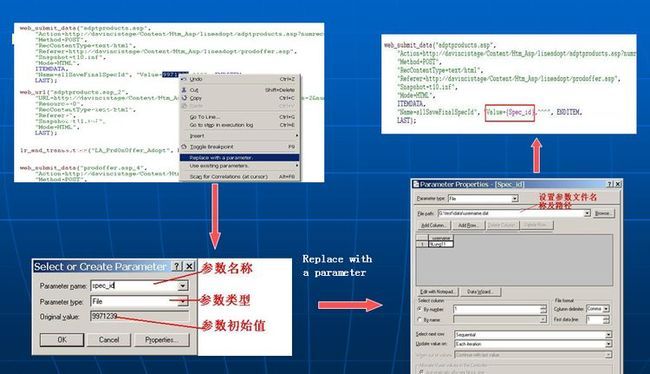Close the Parameter Properties window
The width and height of the screenshot is (650, 374).
click(618, 184)
